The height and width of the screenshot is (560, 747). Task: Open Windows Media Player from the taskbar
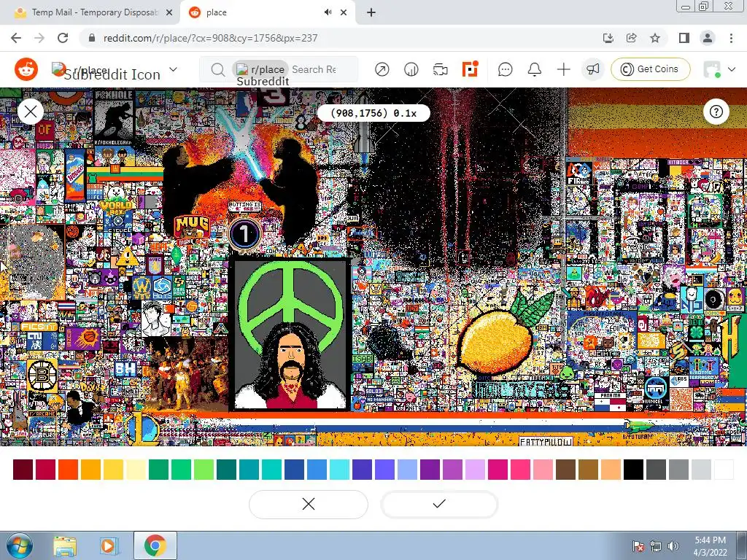(x=108, y=545)
